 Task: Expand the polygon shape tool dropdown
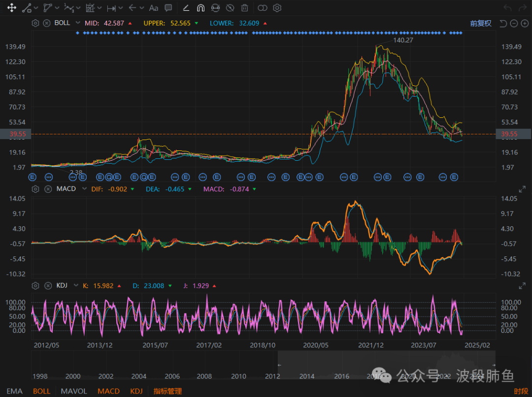57,8
